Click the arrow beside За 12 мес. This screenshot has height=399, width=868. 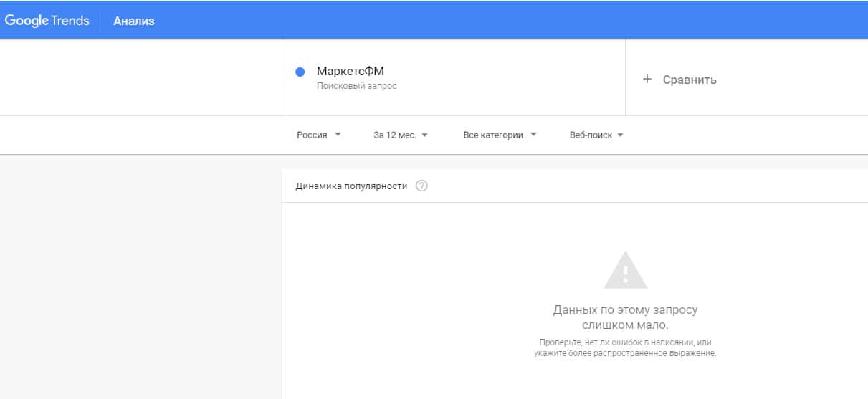coord(425,134)
